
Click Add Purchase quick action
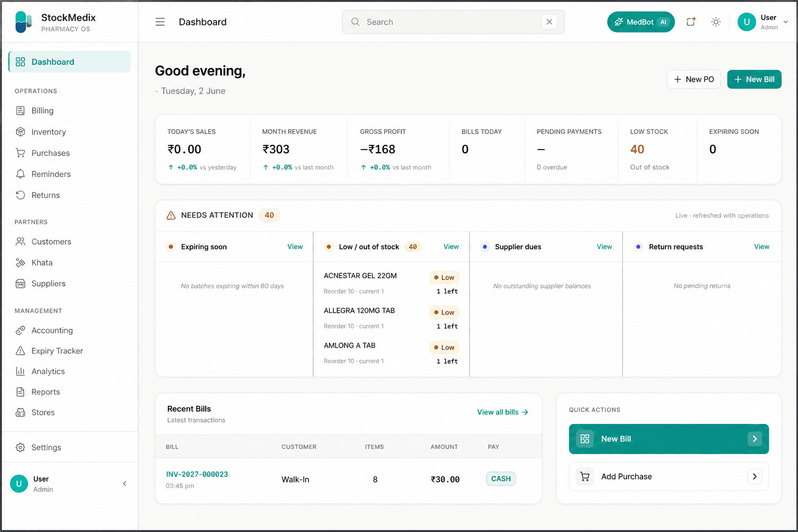tap(669, 476)
